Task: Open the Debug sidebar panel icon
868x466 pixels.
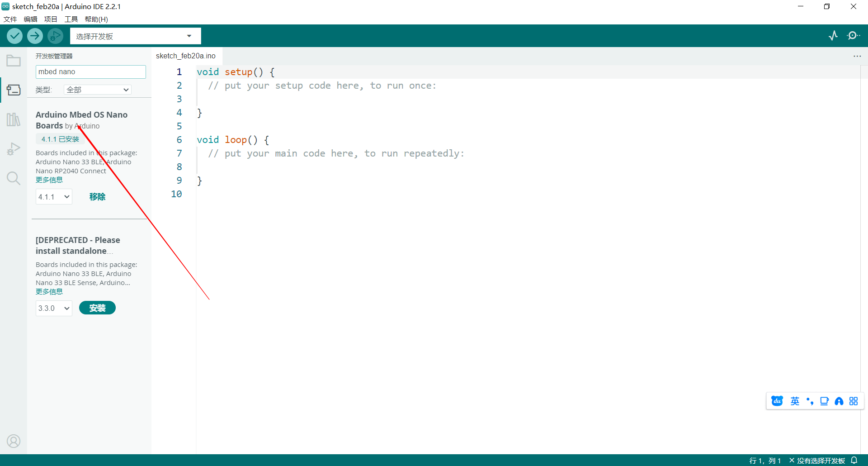Action: tap(14, 149)
